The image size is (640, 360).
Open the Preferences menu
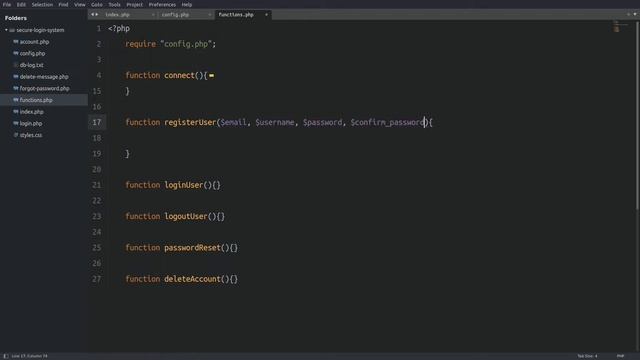coord(162,4)
